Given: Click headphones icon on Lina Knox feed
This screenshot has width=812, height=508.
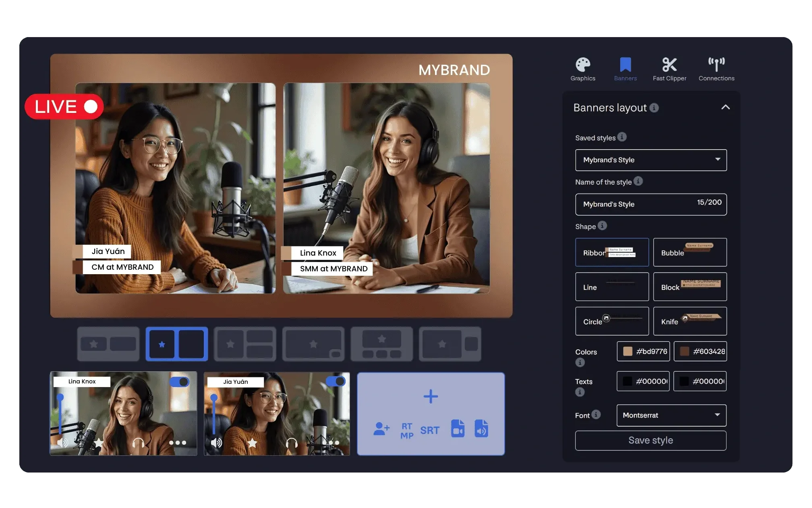Looking at the screenshot, I should pos(138,443).
